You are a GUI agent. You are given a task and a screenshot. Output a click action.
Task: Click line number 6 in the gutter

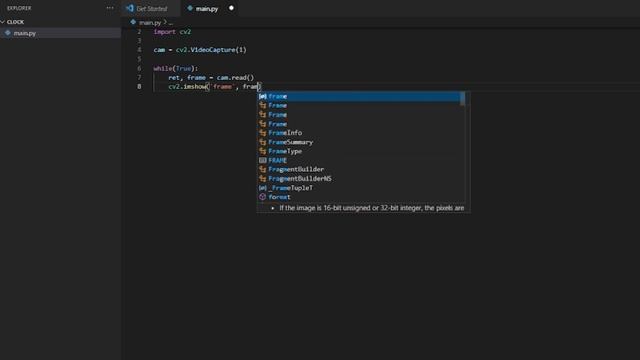point(139,68)
